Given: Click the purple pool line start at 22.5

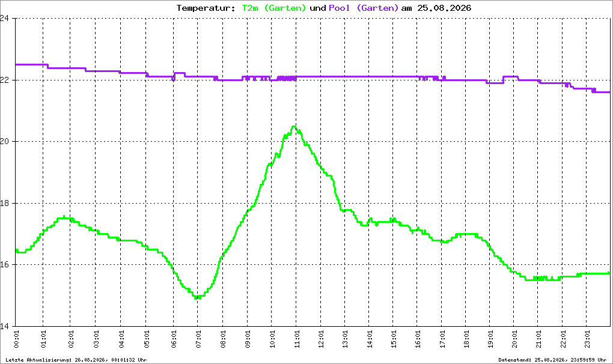Looking at the screenshot, I should click(17, 64).
